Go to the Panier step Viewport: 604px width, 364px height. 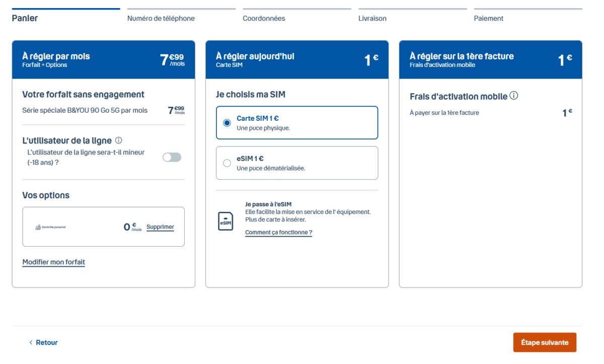[x=25, y=18]
